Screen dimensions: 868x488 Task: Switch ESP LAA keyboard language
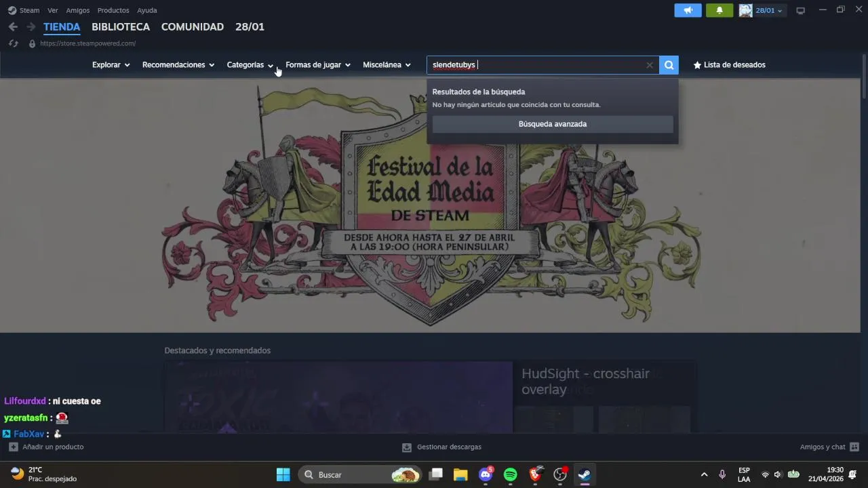point(744,474)
